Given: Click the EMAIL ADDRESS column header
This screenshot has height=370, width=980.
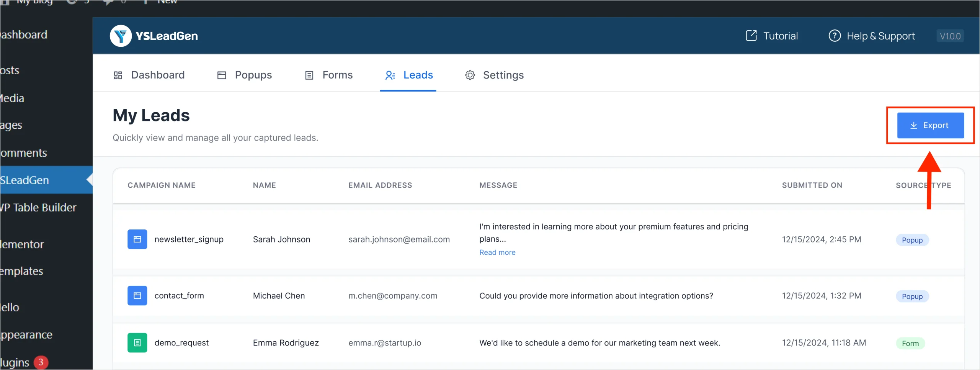Looking at the screenshot, I should point(380,185).
